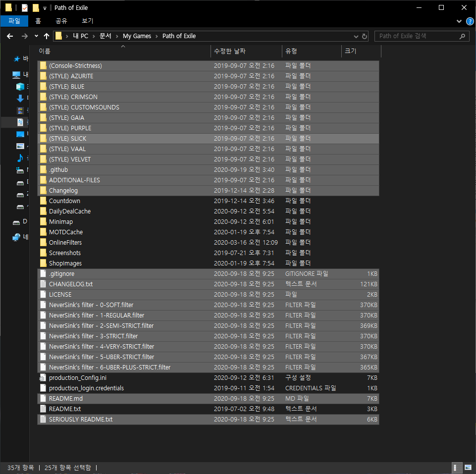Click My Games in the address breadcrumb
The image size is (476, 474).
[x=137, y=36]
